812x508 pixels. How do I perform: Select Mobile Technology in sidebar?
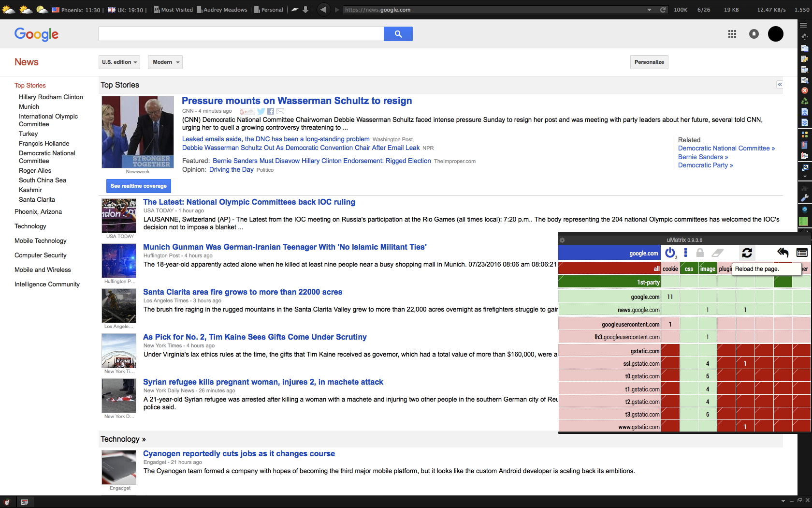coord(41,240)
